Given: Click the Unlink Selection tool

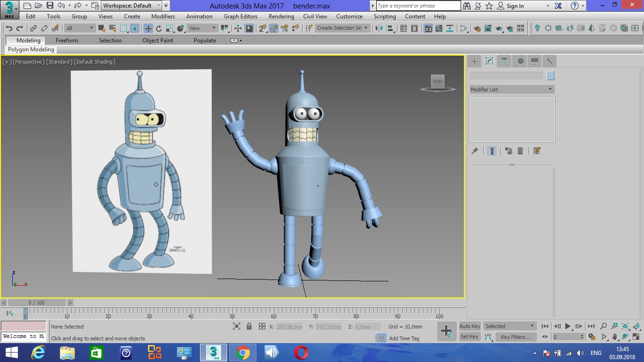Looking at the screenshot, I should 44,28.
